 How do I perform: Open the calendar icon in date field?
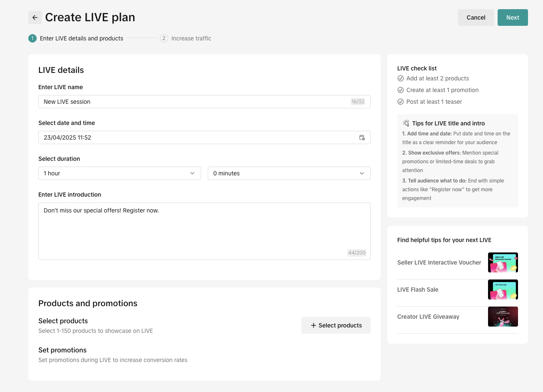pyautogui.click(x=362, y=137)
